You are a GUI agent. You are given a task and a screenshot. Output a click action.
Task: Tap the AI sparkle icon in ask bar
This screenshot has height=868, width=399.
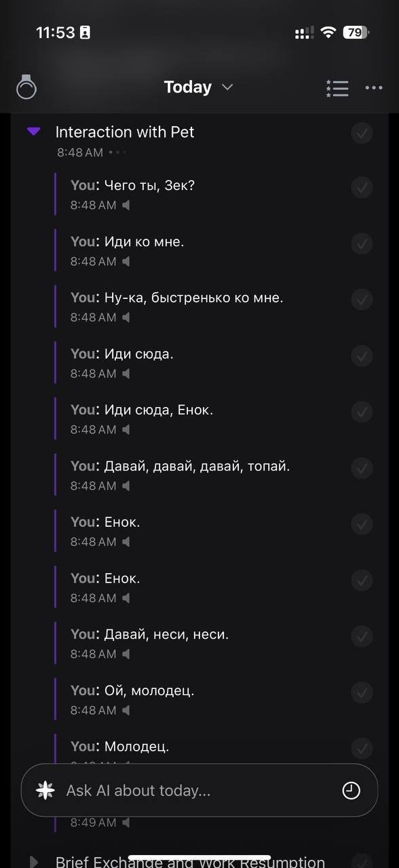click(x=45, y=790)
